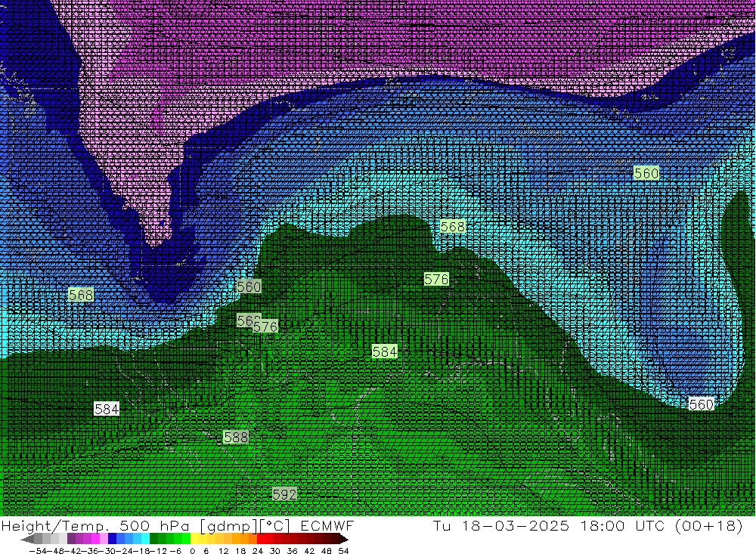Click the dark brown right arrow end of legend
Screen dimensions: 756x554
tap(343, 539)
